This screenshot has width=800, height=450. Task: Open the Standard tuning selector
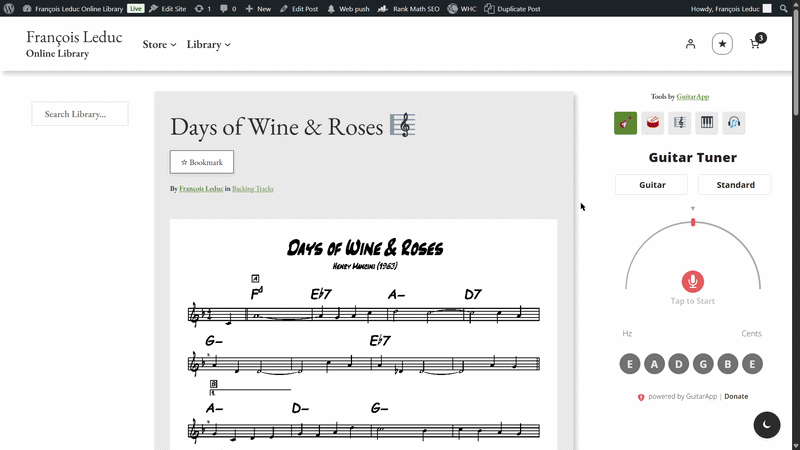click(x=735, y=185)
